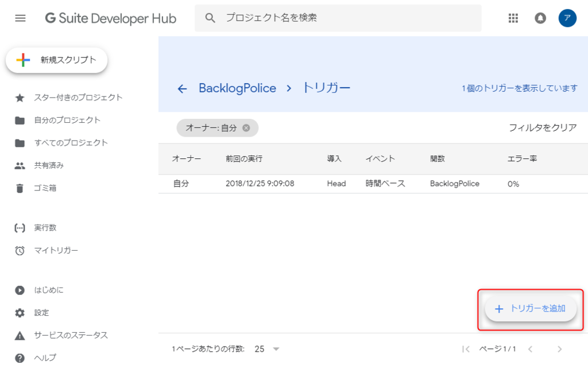Open はじめに in sidebar
Screen dimensions: 588x365
coord(49,290)
